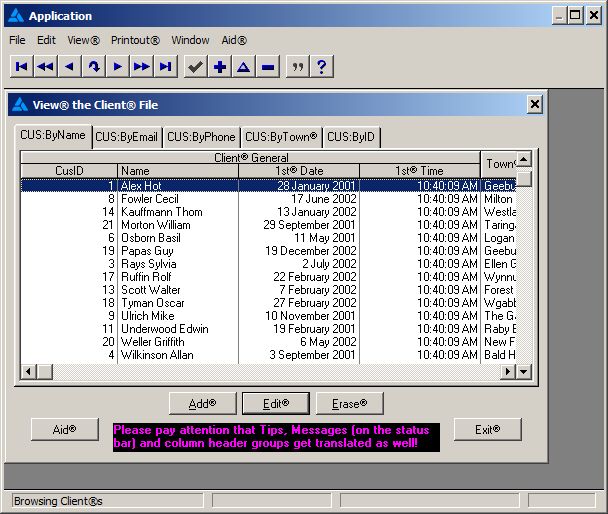
Task: Jump forward a page with double-right arrow
Action: 142,67
